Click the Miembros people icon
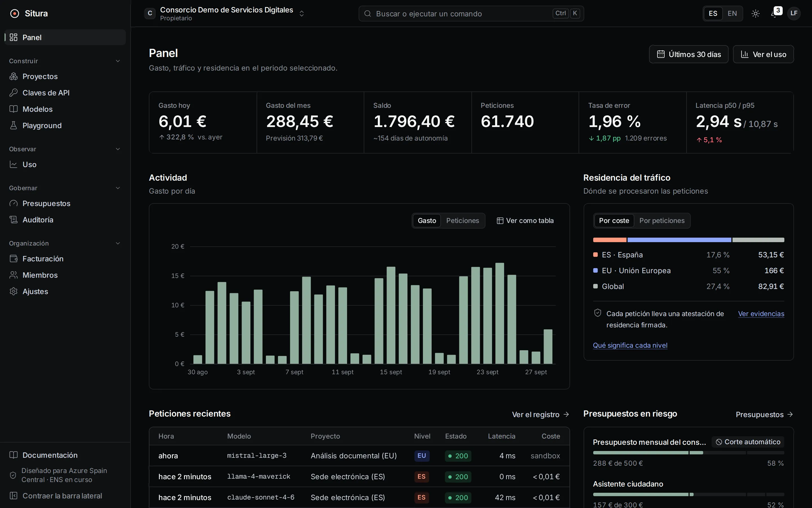The height and width of the screenshot is (508, 812). tap(14, 275)
